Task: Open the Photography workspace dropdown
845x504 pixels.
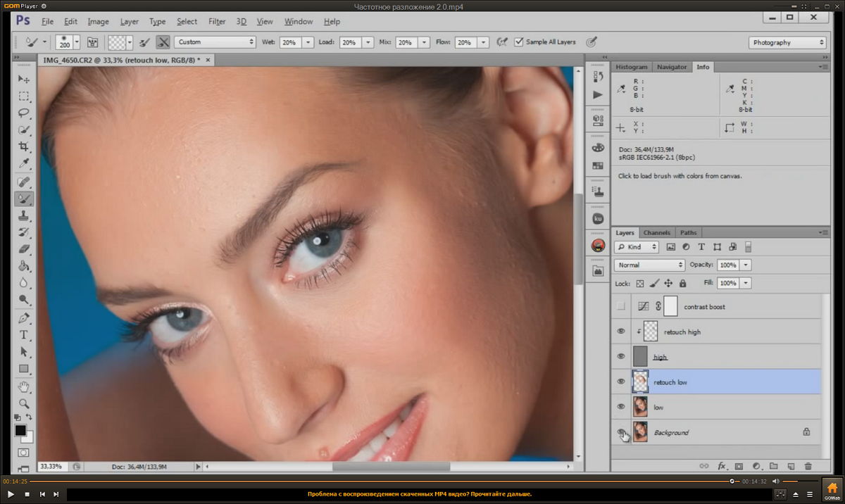Action: click(787, 43)
